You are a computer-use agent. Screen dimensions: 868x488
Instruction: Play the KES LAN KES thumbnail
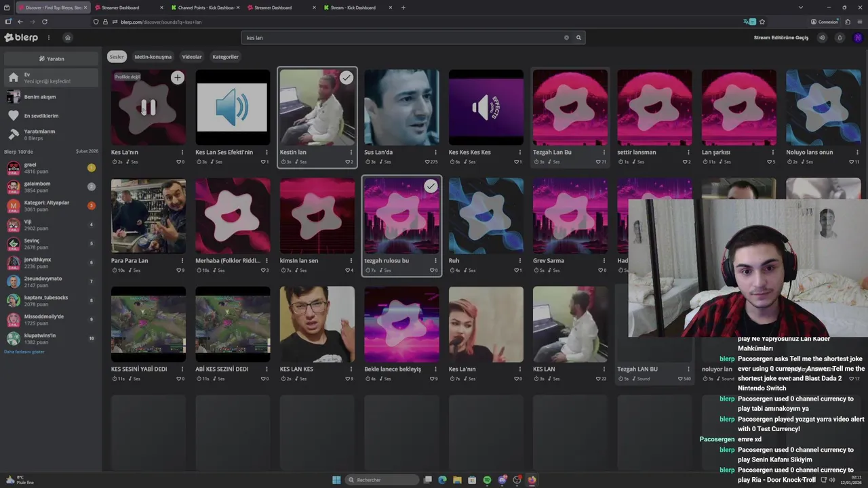click(x=317, y=324)
